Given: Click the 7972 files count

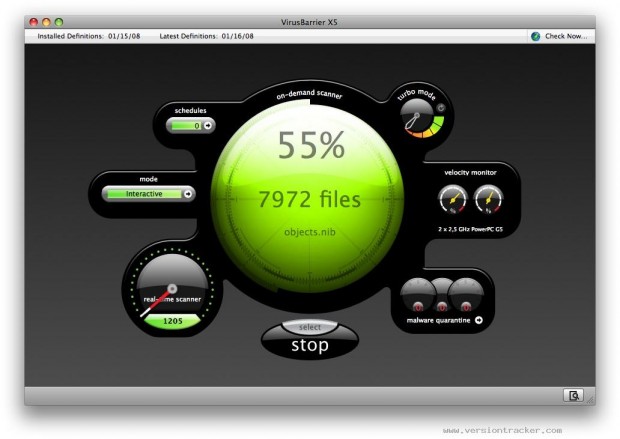Looking at the screenshot, I should [x=310, y=199].
